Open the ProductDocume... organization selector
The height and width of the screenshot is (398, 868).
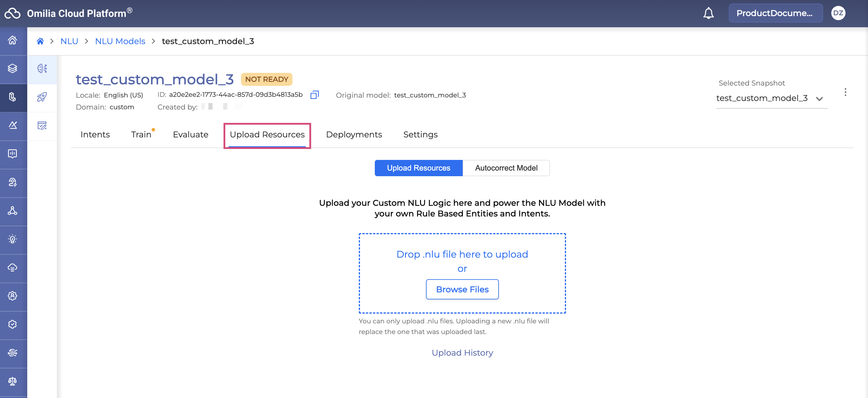tap(775, 13)
